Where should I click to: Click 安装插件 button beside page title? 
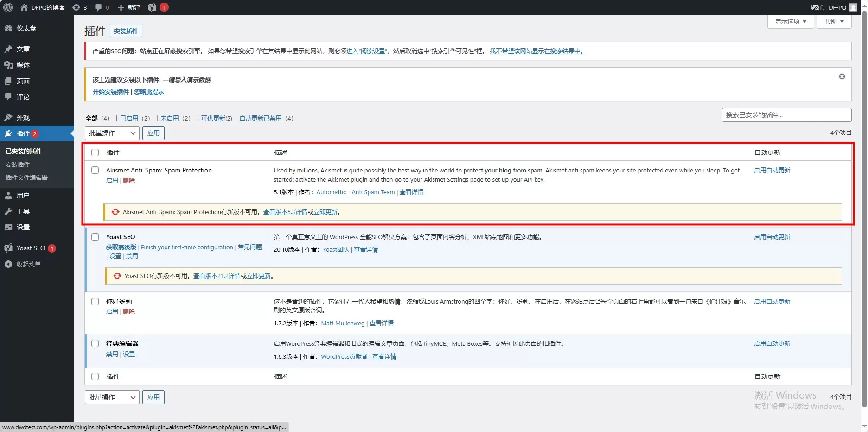point(126,31)
